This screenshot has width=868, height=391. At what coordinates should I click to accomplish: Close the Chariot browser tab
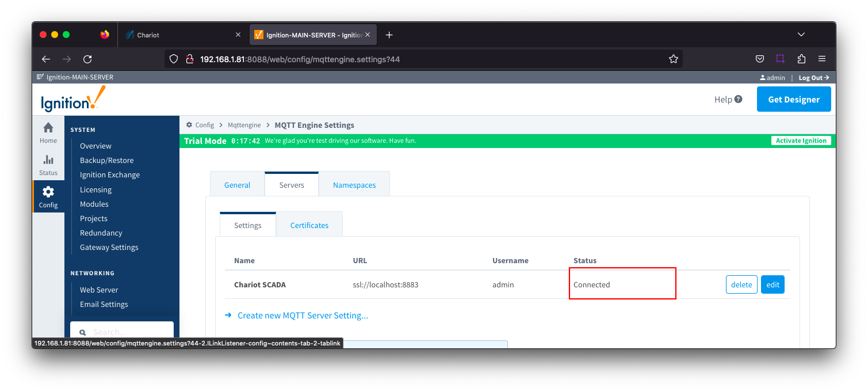click(x=238, y=35)
